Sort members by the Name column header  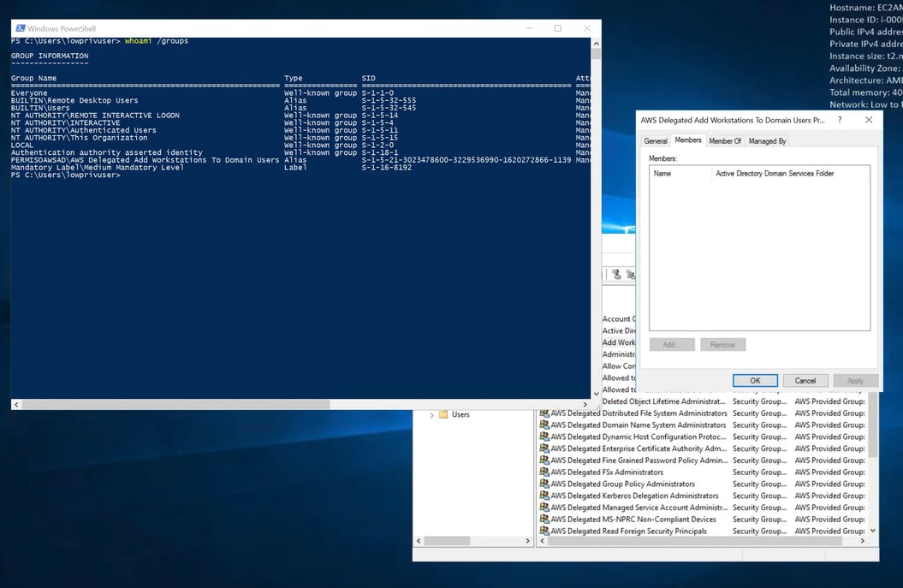tap(680, 174)
